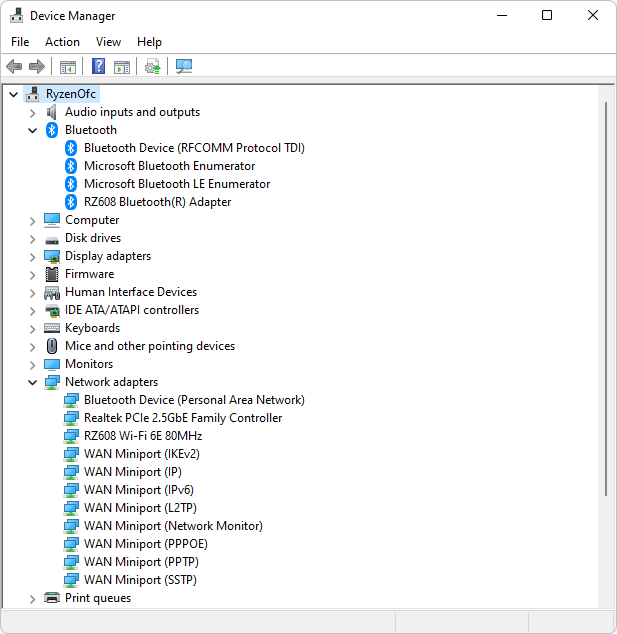Toggle the show/hide action pane icon
The width and height of the screenshot is (617, 634).
click(122, 67)
